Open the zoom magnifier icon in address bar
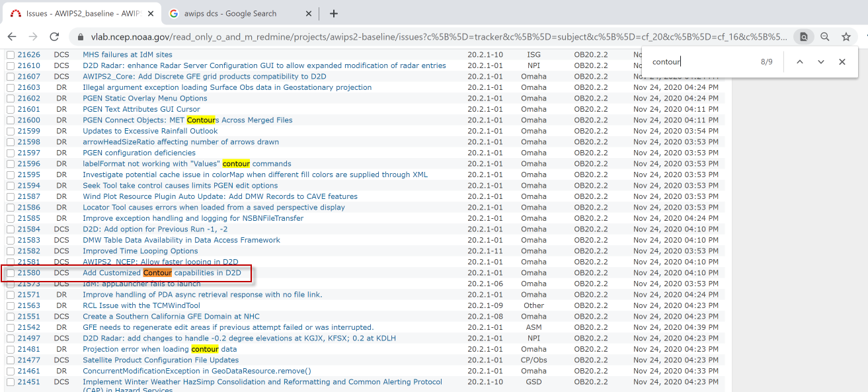Screen dimensions: 868x392 coord(825,37)
